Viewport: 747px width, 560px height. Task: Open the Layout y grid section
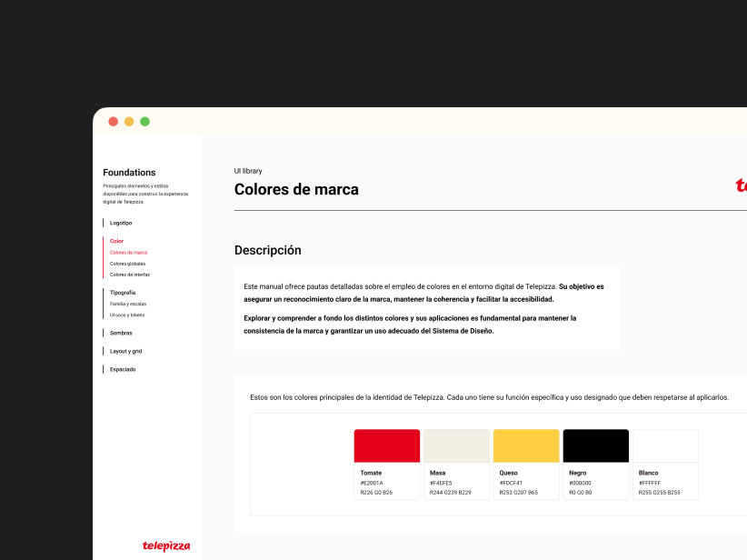pos(125,351)
